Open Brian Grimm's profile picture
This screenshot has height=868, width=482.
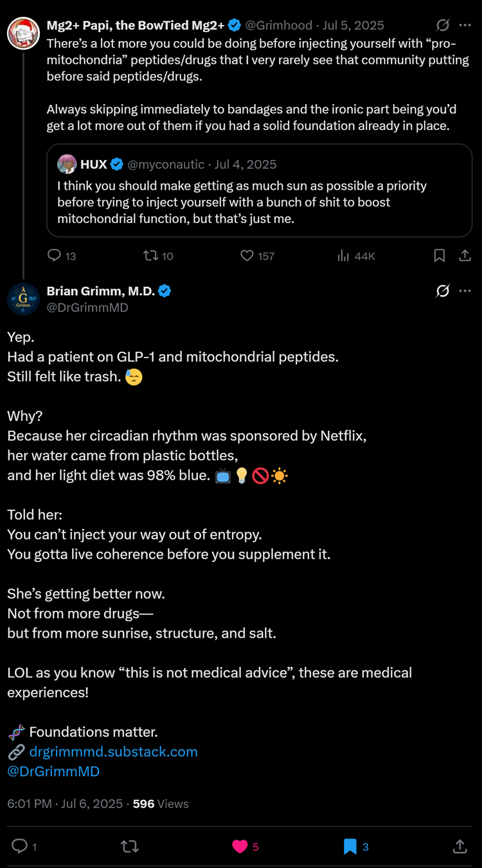[x=23, y=299]
